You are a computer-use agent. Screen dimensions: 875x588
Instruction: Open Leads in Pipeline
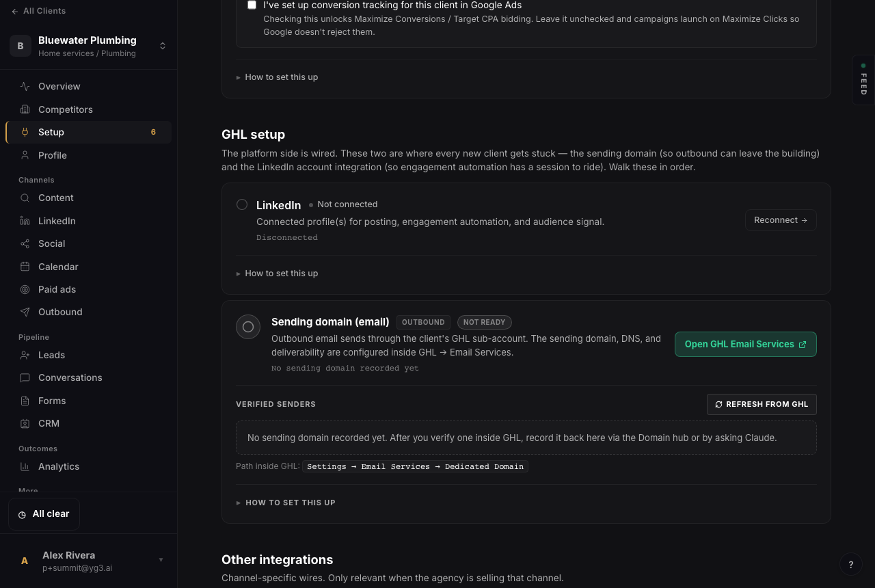(x=88, y=355)
